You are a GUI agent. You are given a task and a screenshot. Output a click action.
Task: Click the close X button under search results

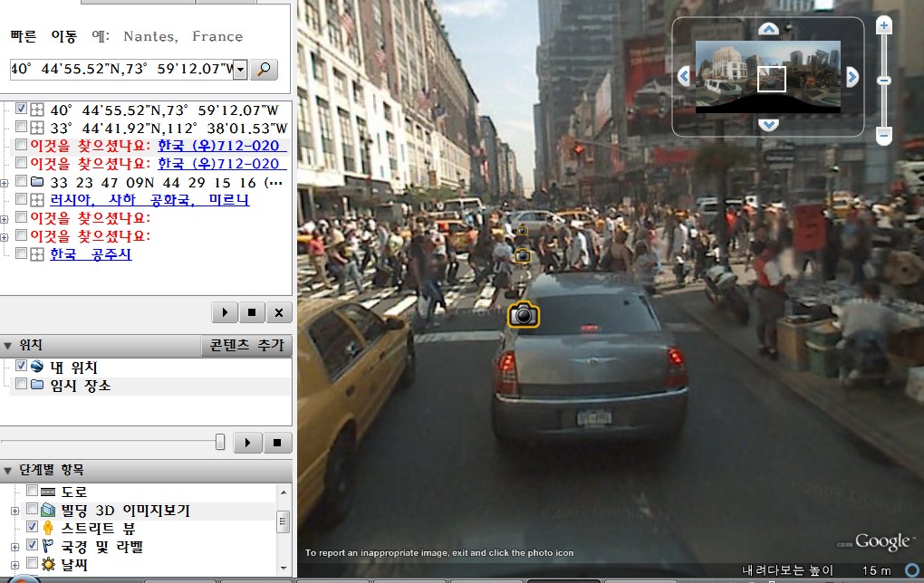(279, 312)
